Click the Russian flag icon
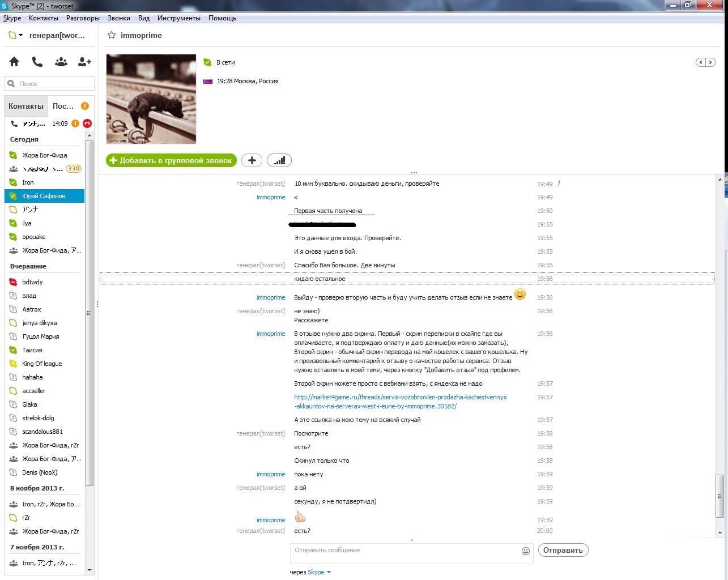 click(208, 81)
